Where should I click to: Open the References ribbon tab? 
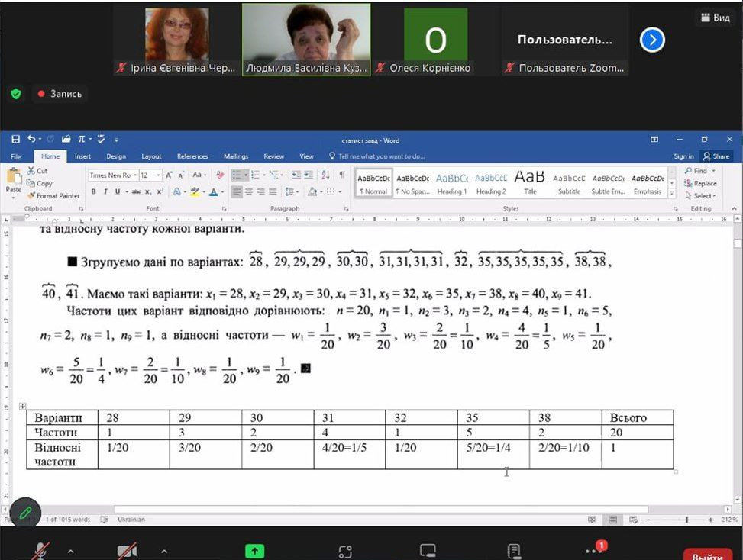192,156
